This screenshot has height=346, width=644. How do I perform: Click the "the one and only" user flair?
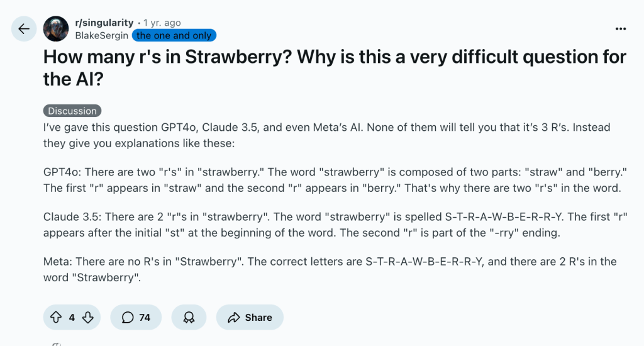pyautogui.click(x=174, y=35)
